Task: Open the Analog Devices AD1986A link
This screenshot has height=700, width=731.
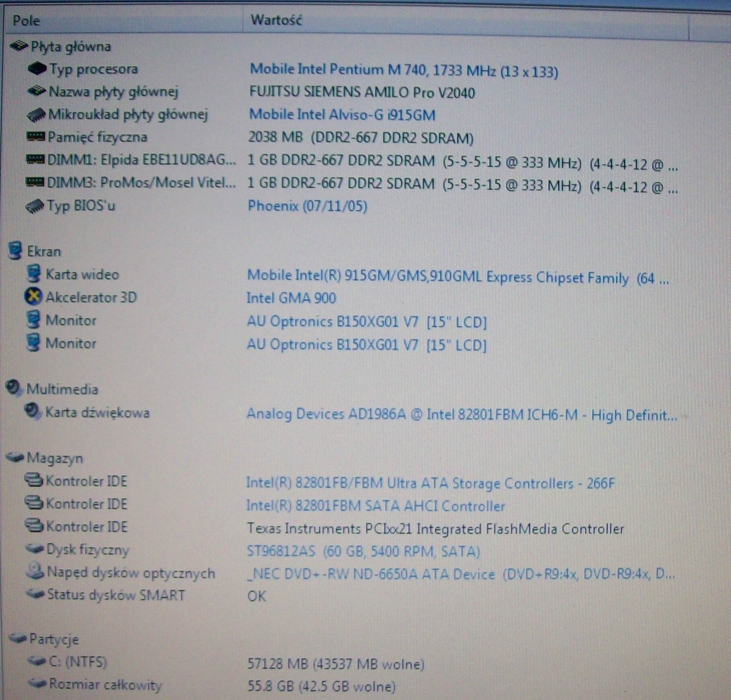Action: [462, 414]
